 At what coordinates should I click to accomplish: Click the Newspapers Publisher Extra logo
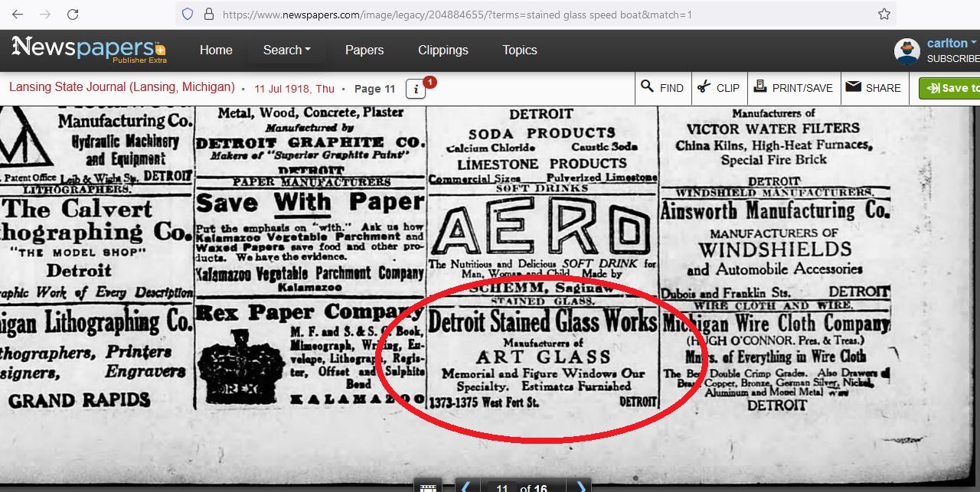pos(90,50)
